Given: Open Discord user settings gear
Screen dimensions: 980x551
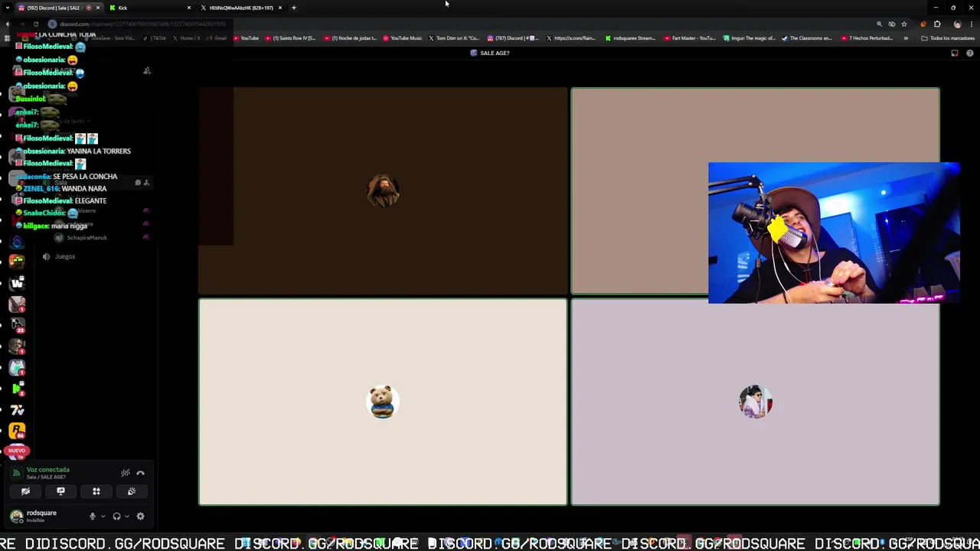Looking at the screenshot, I should click(140, 517).
